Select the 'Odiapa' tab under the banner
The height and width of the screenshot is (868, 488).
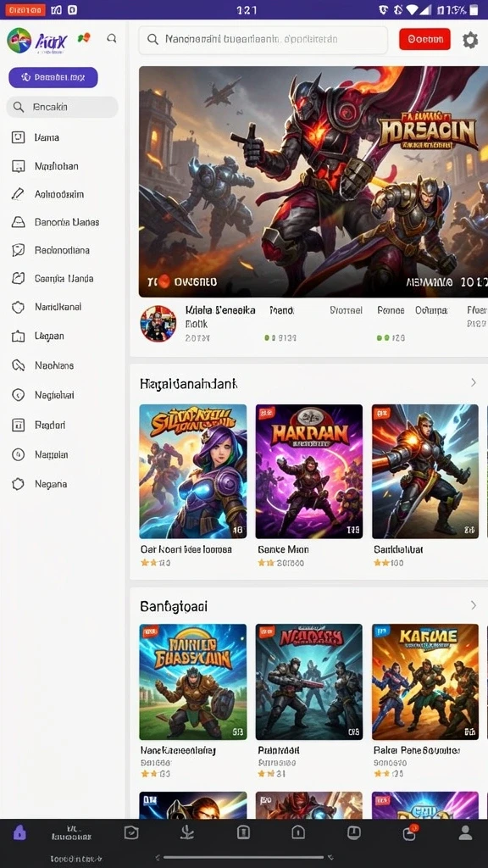pyautogui.click(x=431, y=310)
